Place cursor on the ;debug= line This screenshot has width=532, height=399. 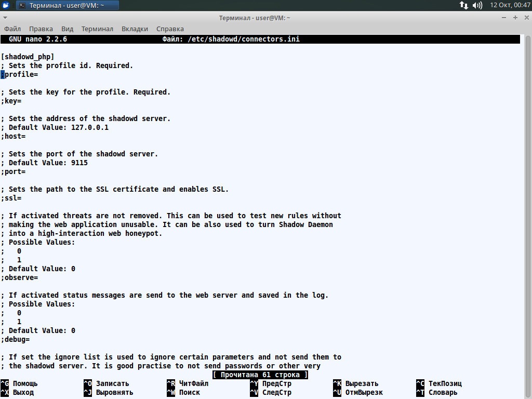click(15, 339)
